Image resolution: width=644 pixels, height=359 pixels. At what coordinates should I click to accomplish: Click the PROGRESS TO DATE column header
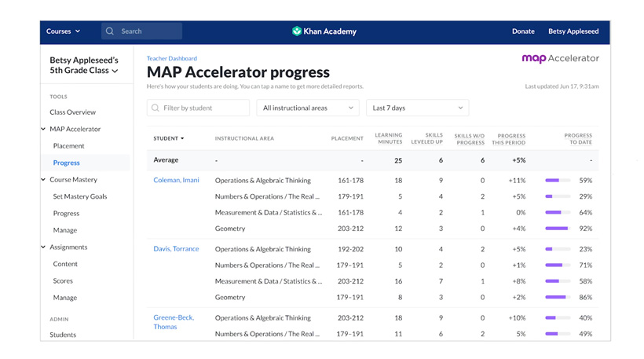(x=578, y=139)
